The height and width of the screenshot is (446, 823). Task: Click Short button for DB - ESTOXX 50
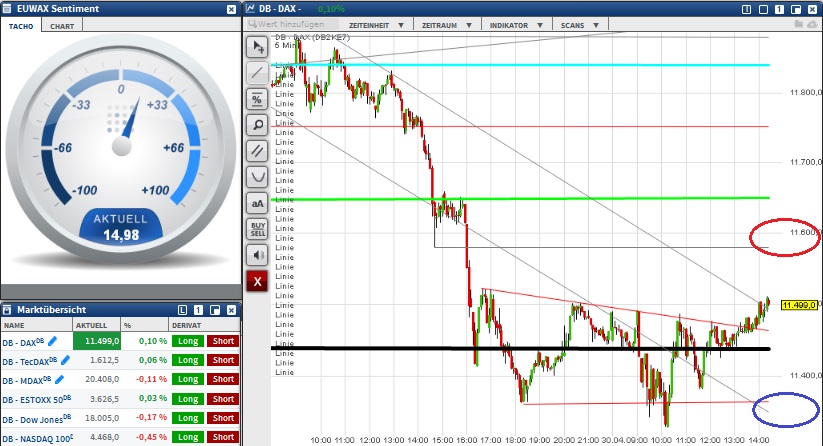(x=223, y=399)
